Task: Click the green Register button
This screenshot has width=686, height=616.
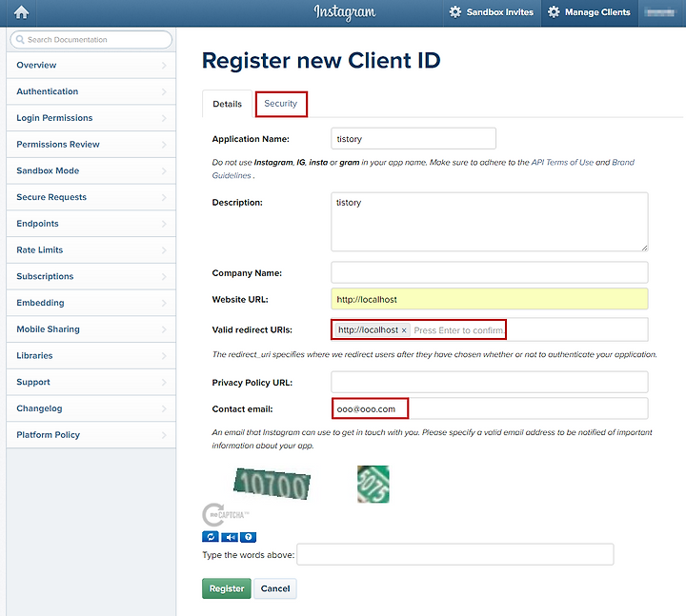Action: point(227,588)
